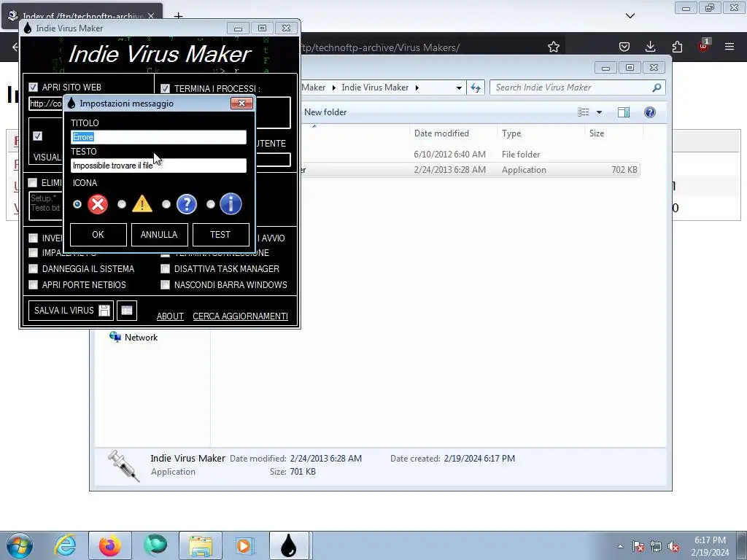This screenshot has width=747, height=560.
Task: Click the SALVA IL VIRUS button
Action: 71,311
